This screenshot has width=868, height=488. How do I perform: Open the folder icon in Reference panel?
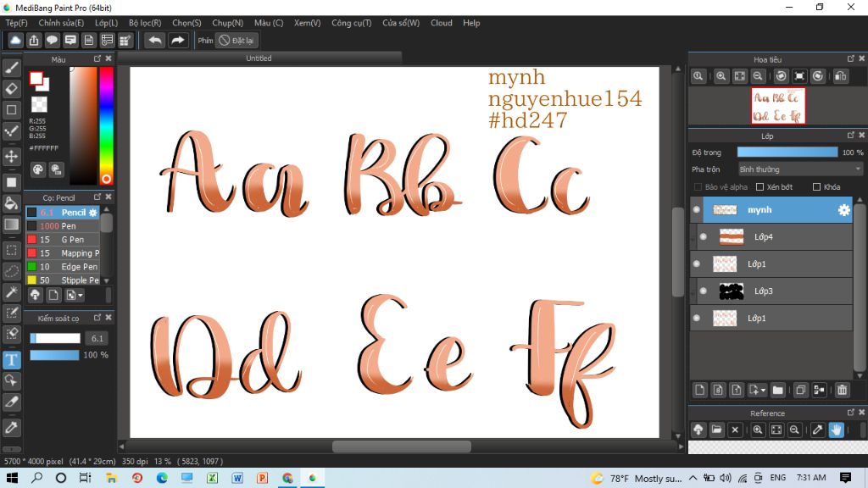click(x=716, y=430)
